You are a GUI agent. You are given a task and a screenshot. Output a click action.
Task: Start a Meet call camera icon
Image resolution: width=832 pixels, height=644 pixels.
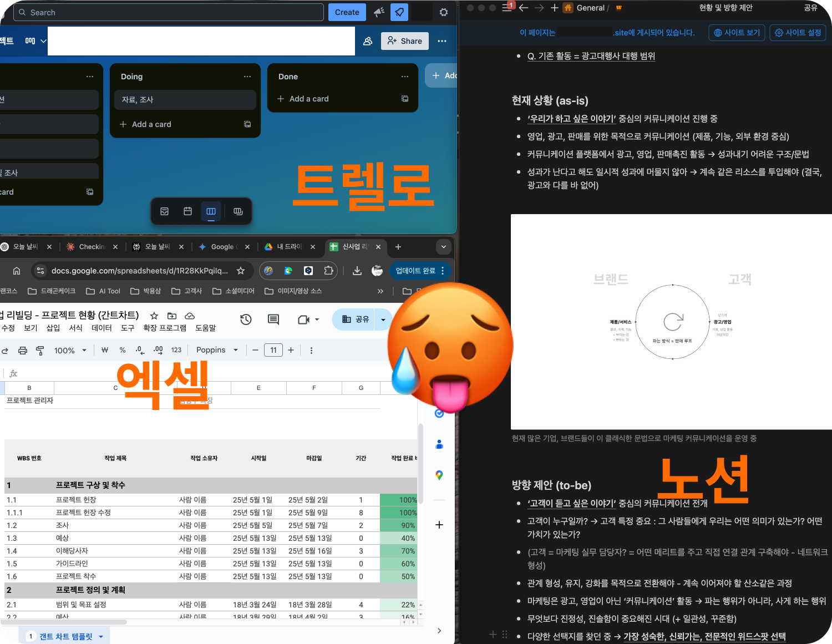coord(303,320)
